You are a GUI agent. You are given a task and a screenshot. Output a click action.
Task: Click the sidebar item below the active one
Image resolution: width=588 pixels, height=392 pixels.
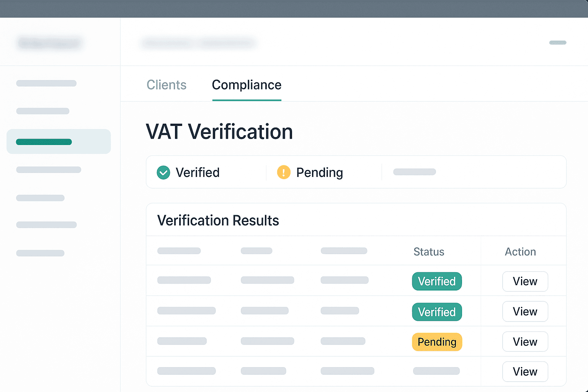pos(49,170)
